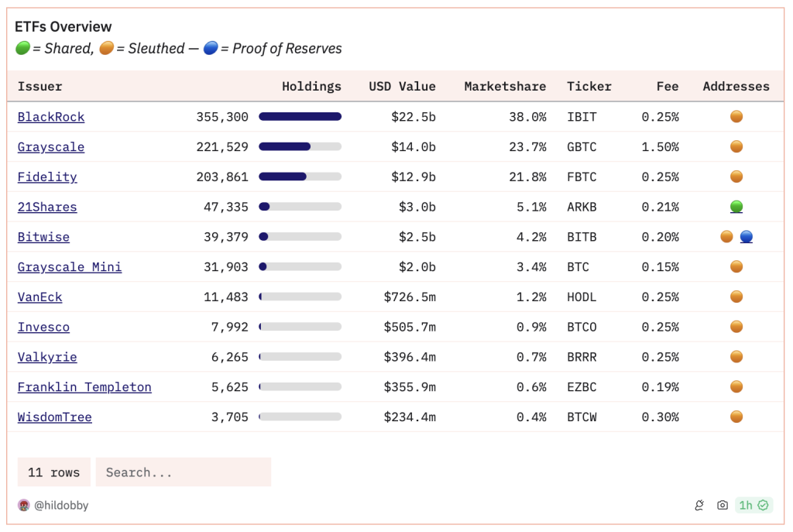Focus the Search input field

184,472
